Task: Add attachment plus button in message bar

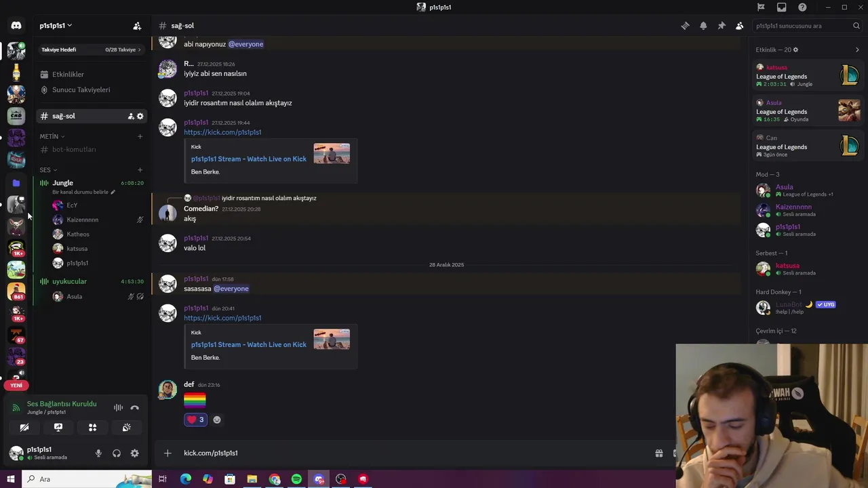Action: click(167, 453)
